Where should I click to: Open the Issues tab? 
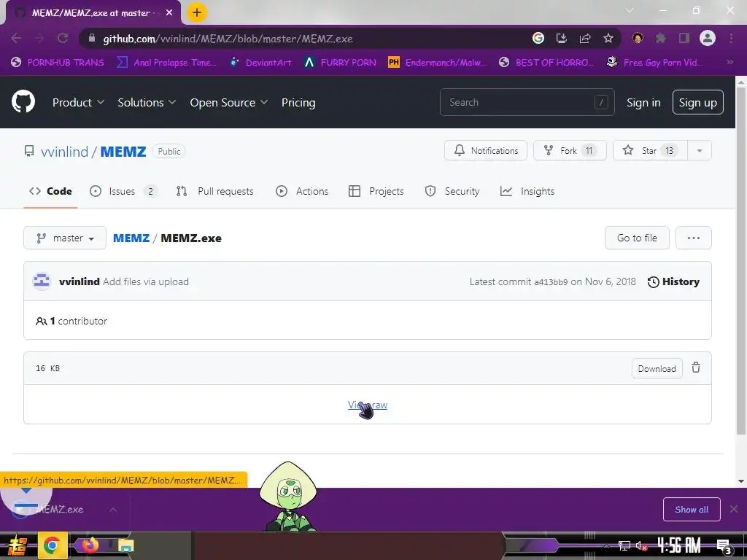123,191
